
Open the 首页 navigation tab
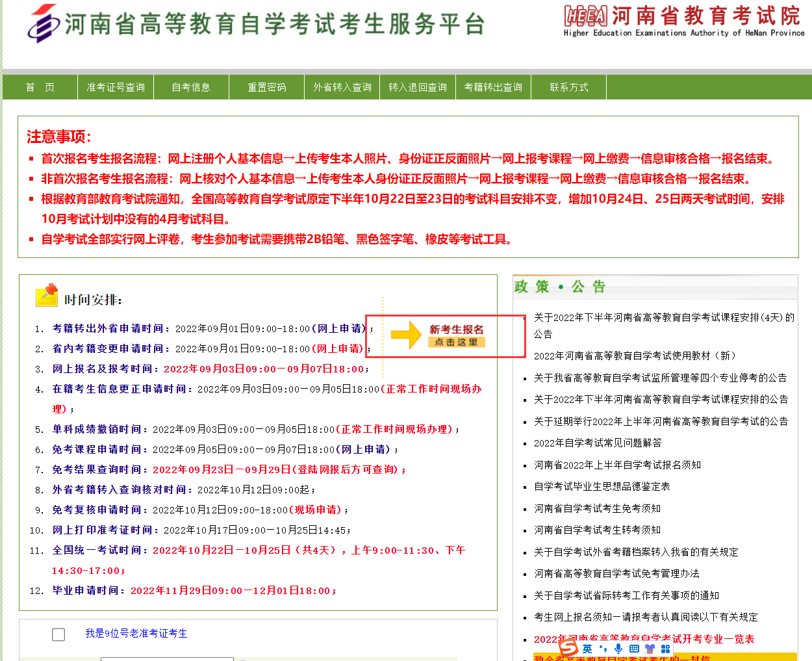tap(40, 87)
